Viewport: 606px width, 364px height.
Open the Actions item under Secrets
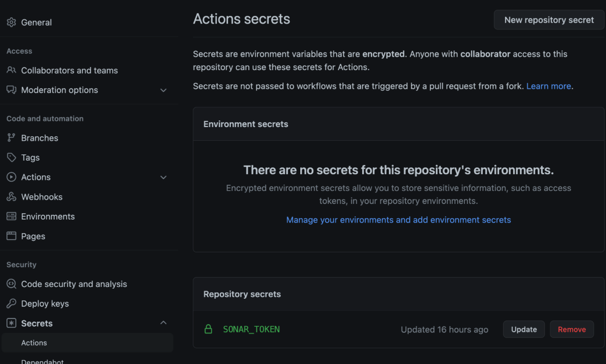click(34, 343)
